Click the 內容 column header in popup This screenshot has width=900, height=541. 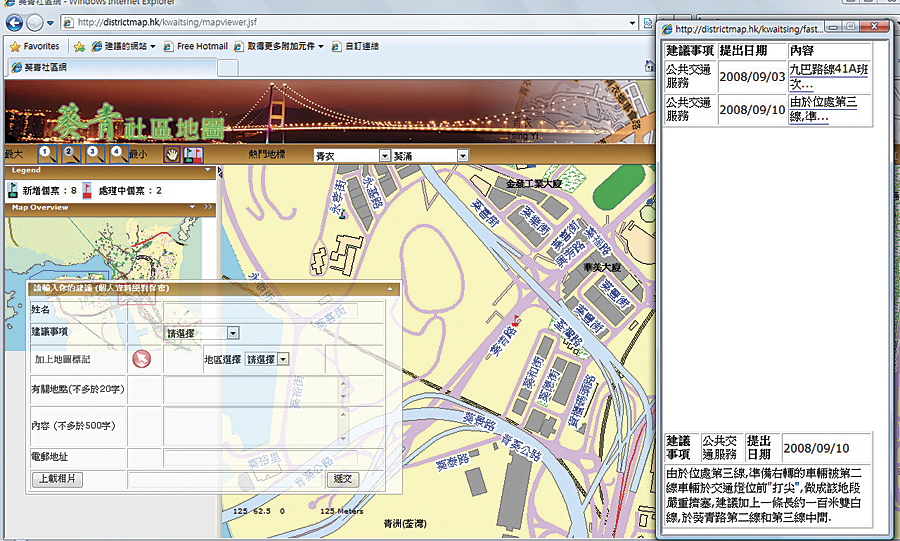802,50
